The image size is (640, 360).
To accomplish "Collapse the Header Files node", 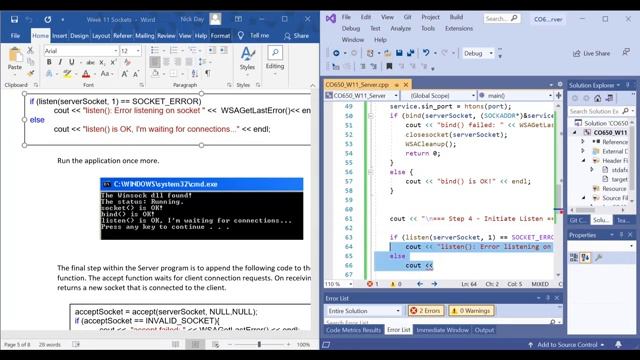I will click(583, 160).
